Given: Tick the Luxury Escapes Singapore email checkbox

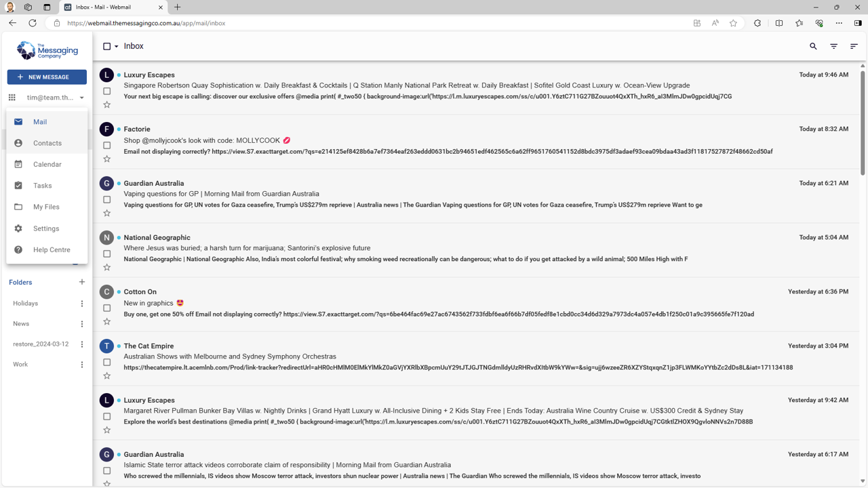Looking at the screenshot, I should click(x=106, y=91).
